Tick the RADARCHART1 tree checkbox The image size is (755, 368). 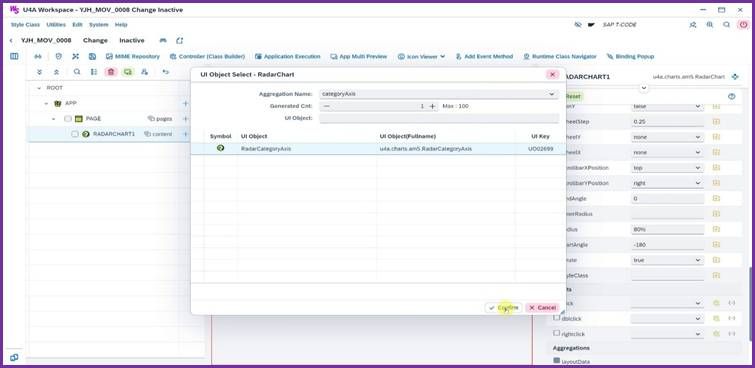75,134
